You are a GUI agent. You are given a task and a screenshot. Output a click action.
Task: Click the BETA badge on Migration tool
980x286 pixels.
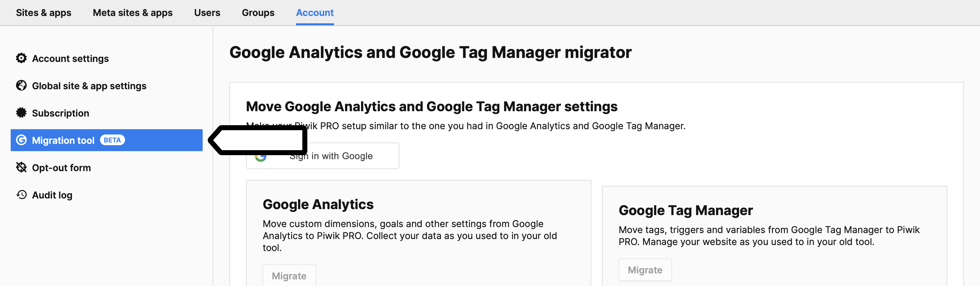112,140
